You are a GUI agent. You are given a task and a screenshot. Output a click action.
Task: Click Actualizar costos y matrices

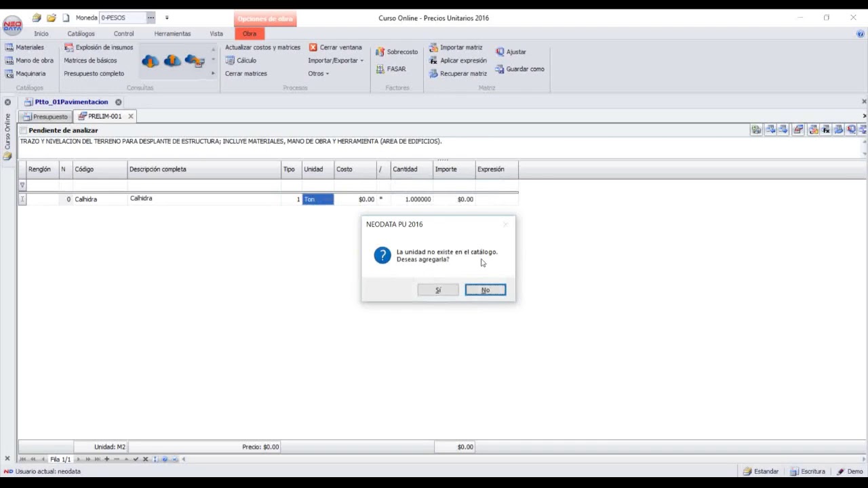click(x=262, y=47)
